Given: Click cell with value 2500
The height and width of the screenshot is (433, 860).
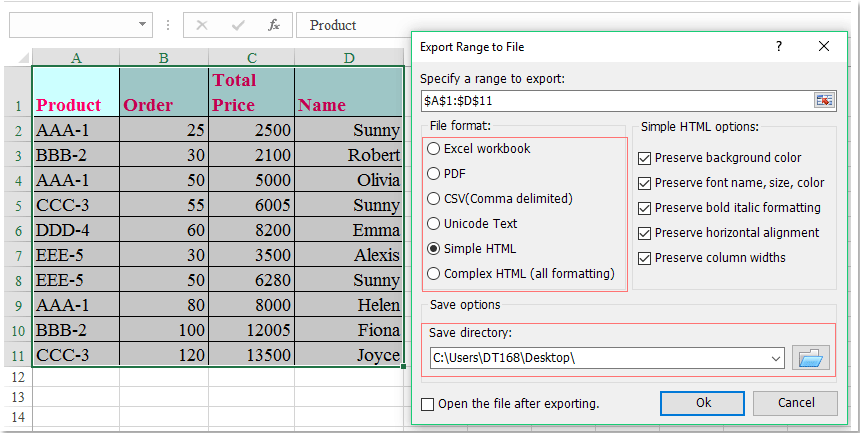Looking at the screenshot, I should [x=252, y=130].
